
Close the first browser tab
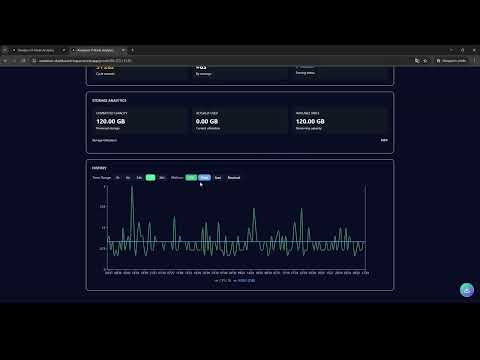pos(64,50)
